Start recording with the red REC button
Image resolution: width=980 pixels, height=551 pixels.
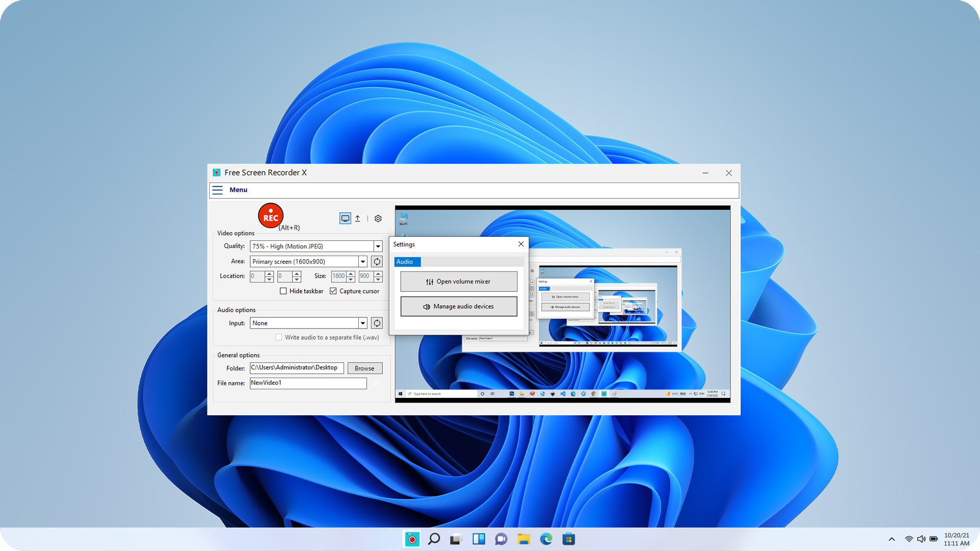[x=271, y=216]
